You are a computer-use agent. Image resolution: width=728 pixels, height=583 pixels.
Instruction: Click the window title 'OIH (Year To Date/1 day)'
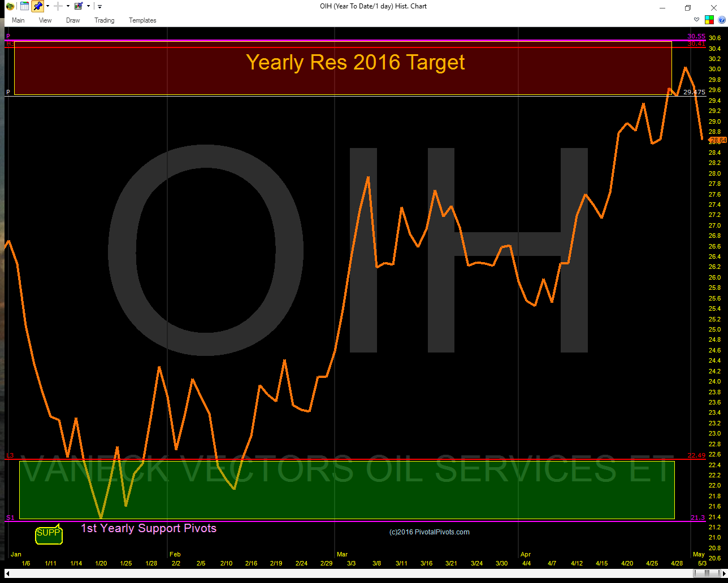[x=356, y=6]
